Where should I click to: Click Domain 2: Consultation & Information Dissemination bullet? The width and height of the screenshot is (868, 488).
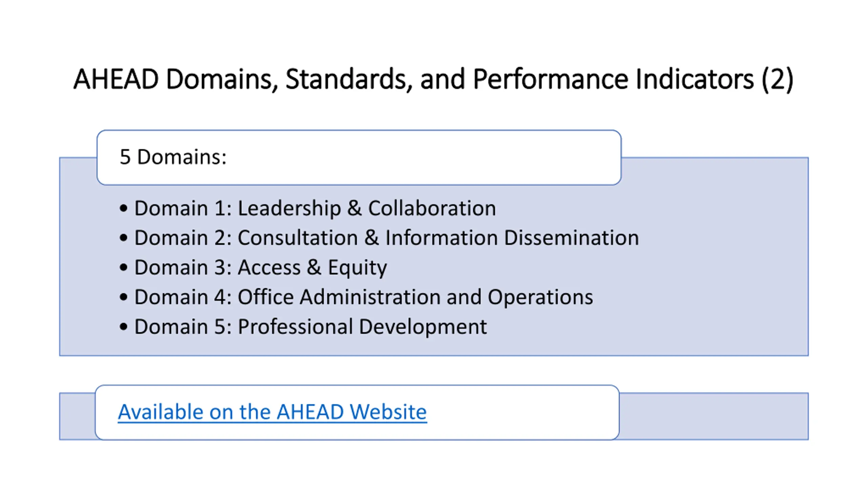click(x=379, y=237)
